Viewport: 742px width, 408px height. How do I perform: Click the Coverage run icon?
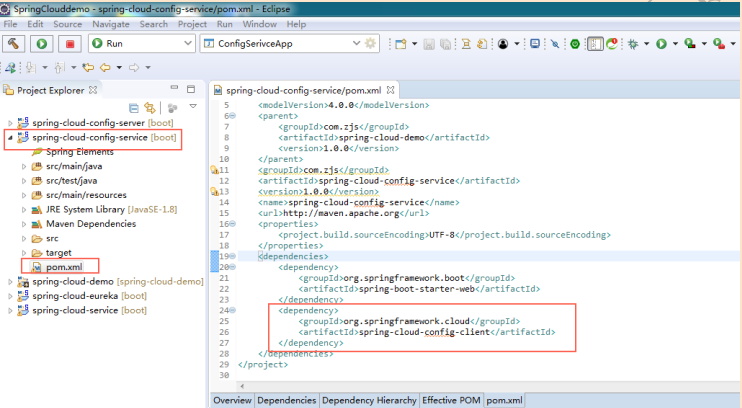pyautogui.click(x=690, y=44)
